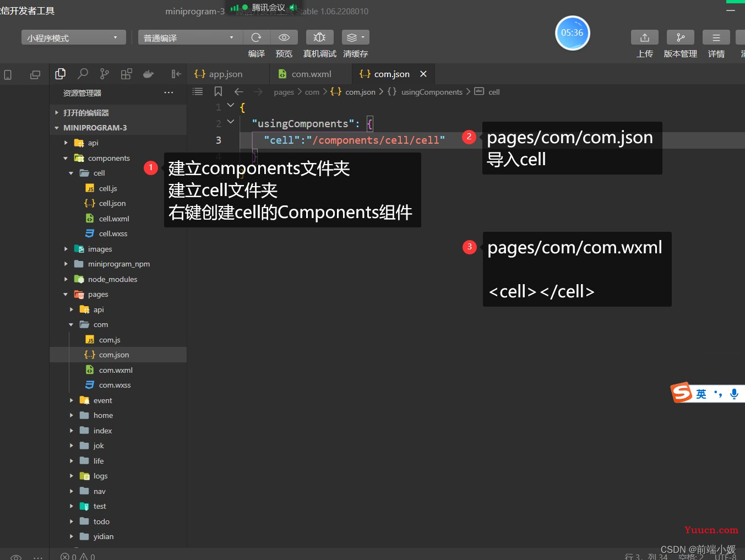Viewport: 745px width, 560px height.
Task: Toggle Sogou English input mode
Action: (701, 394)
